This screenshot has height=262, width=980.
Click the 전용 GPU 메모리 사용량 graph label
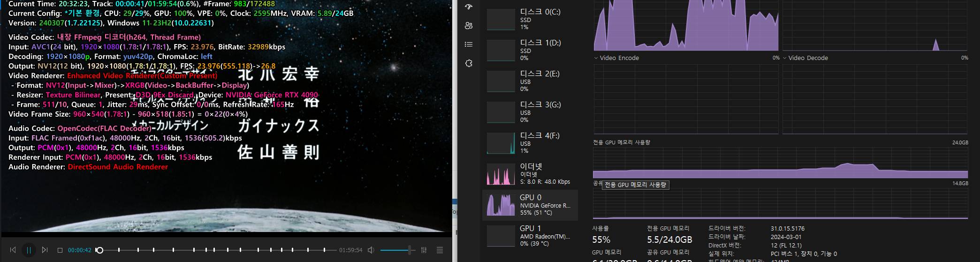tap(622, 142)
